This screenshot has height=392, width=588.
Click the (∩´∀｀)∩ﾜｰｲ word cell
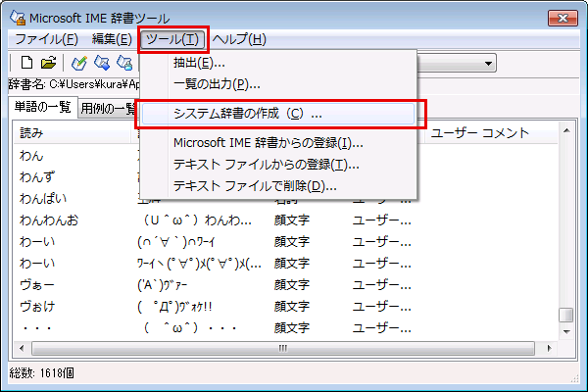[x=175, y=242]
